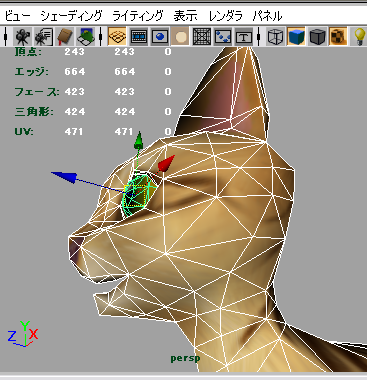Click the first 664 edge count value
Viewport: 367px width, 380px height.
click(75, 72)
